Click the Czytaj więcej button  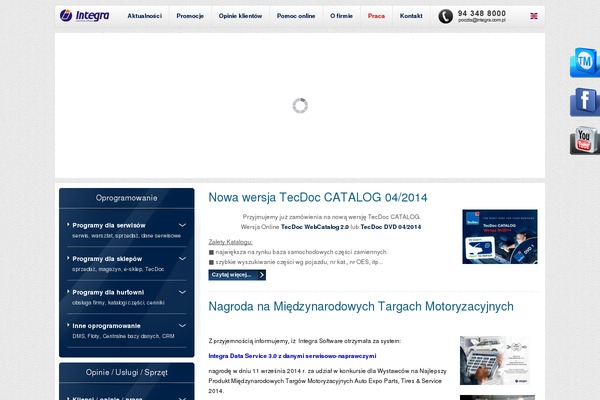pos(237,275)
